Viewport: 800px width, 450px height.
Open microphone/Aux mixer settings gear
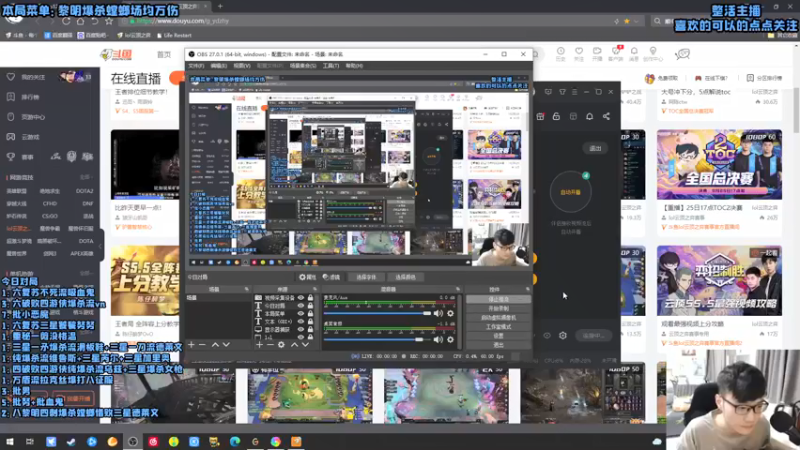tap(451, 313)
